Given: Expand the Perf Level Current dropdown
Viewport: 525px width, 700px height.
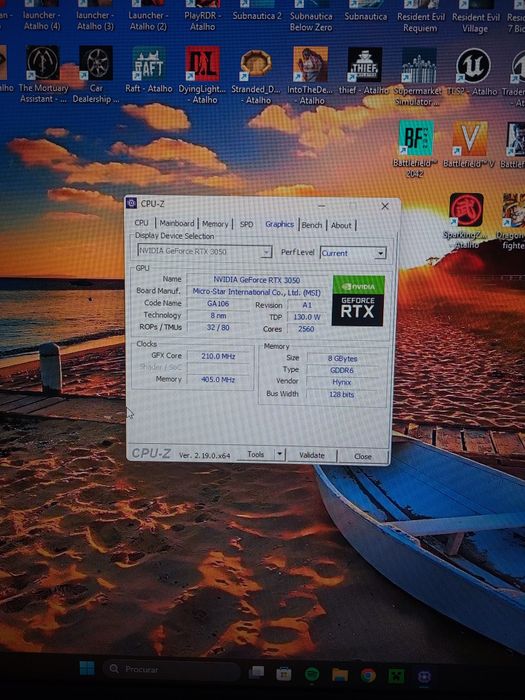Looking at the screenshot, I should point(380,253).
